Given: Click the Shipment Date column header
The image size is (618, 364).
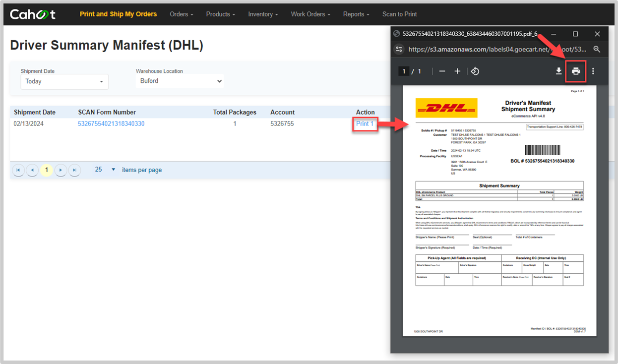Looking at the screenshot, I should point(35,112).
